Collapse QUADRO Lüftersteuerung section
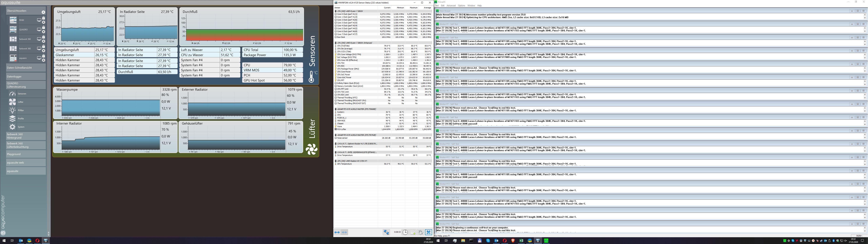Image resolution: width=868 pixels, height=244 pixels. [x=26, y=85]
